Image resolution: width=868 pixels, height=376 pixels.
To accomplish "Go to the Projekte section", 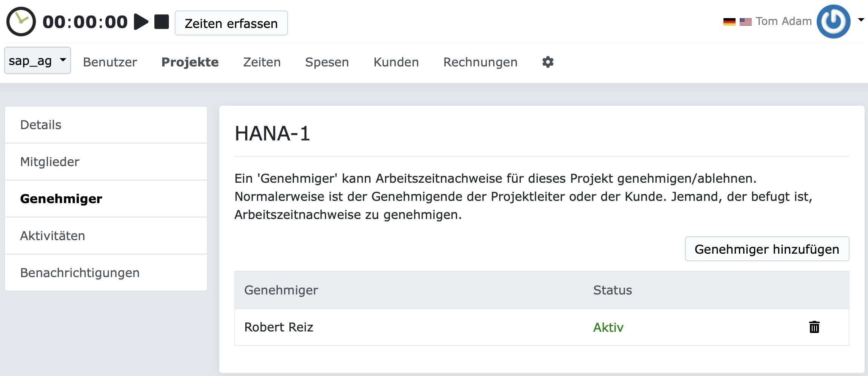I will coord(190,62).
